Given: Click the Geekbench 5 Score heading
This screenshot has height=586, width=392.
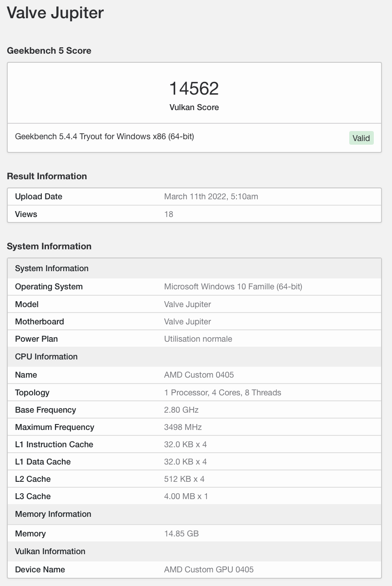Looking at the screenshot, I should pos(49,51).
